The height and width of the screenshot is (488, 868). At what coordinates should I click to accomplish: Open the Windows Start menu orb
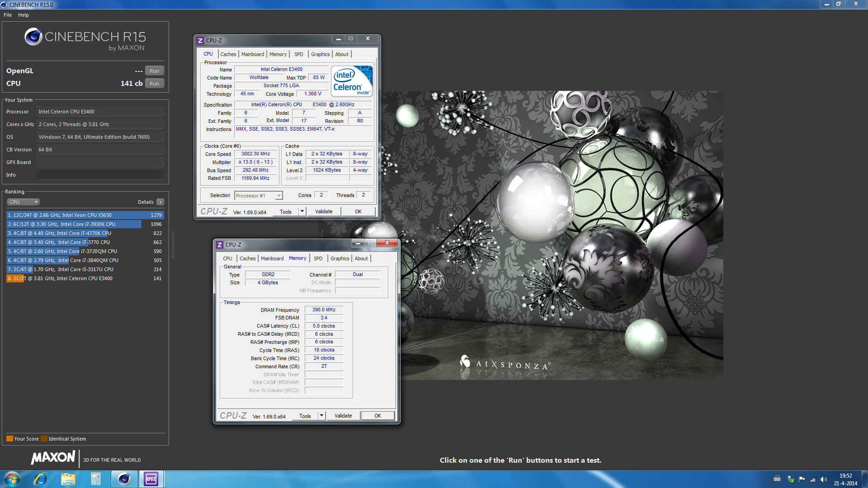[12, 479]
